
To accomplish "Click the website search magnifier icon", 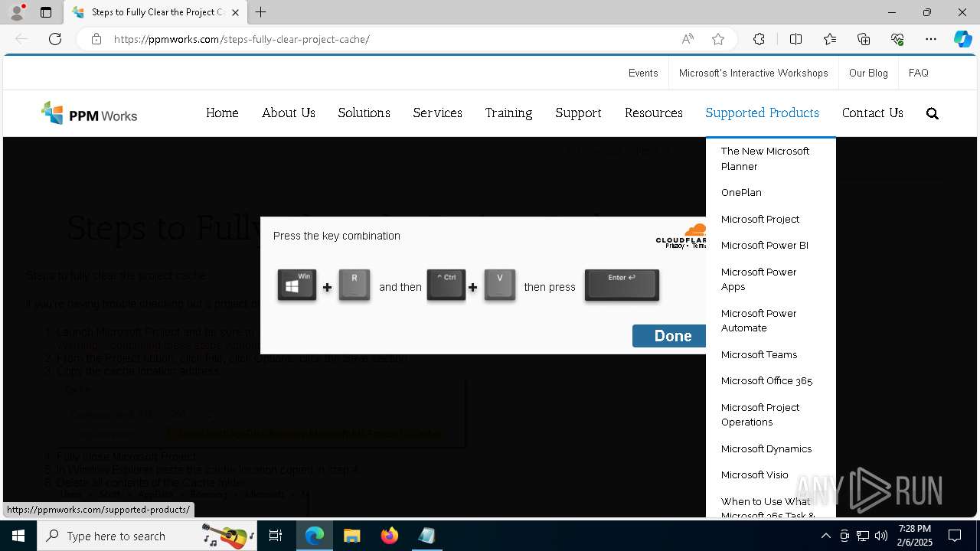I will (x=932, y=113).
